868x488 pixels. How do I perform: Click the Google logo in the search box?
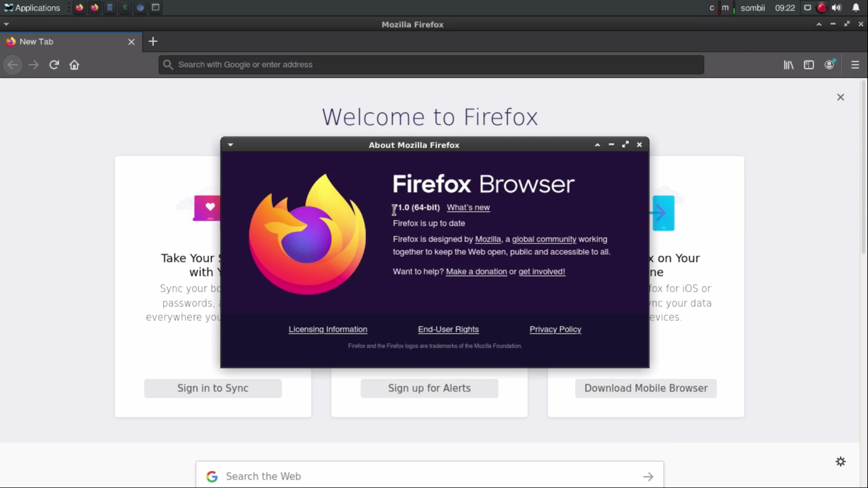[212, 476]
